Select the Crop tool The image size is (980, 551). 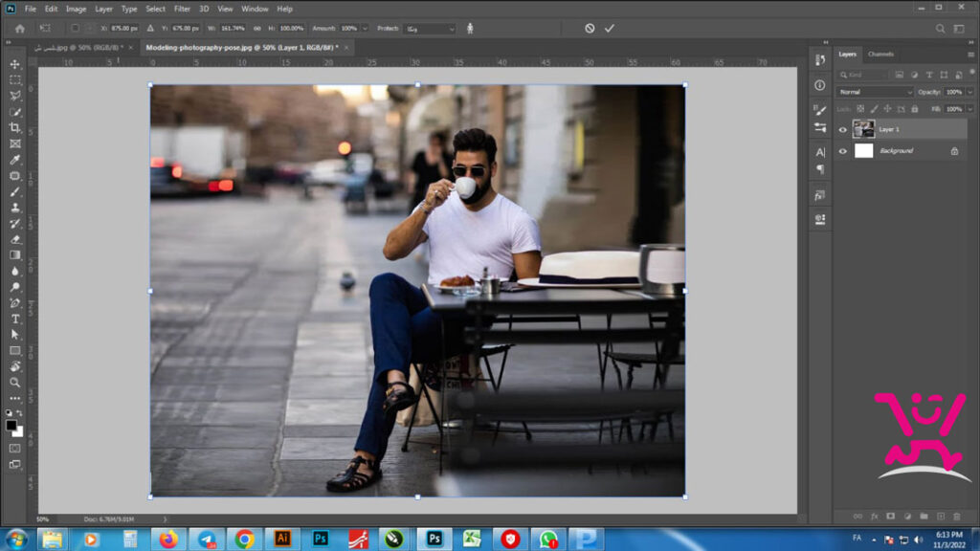(15, 127)
